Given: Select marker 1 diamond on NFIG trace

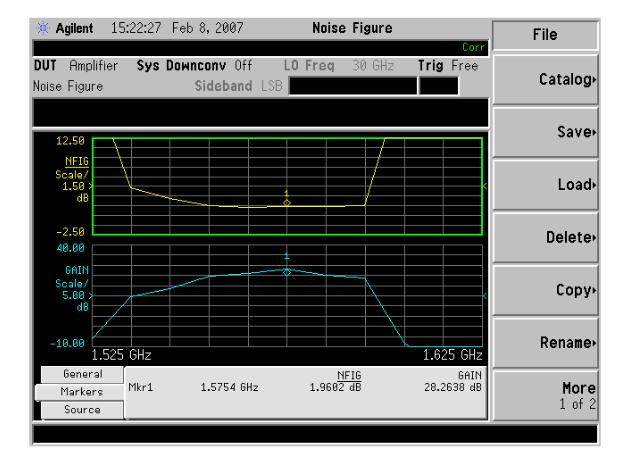Looking at the screenshot, I should [x=286, y=203].
